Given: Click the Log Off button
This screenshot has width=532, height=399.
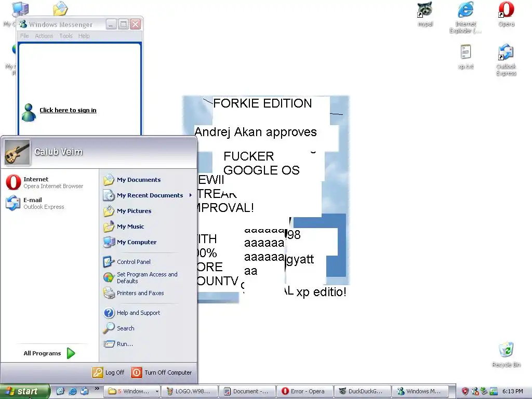Looking at the screenshot, I should [108, 372].
